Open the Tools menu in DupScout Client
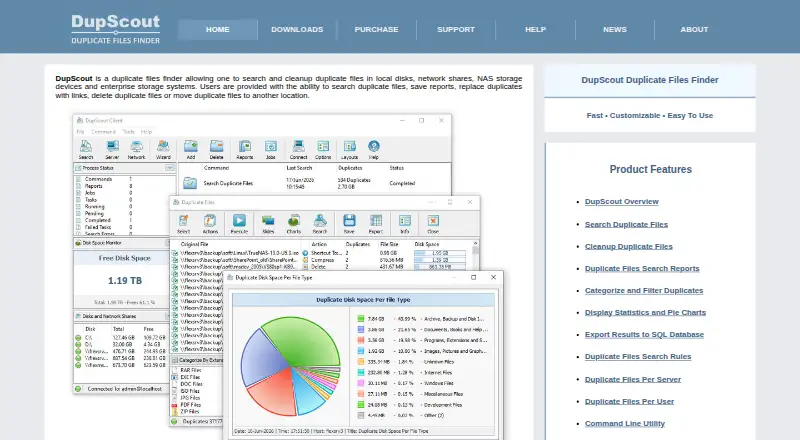The height and width of the screenshot is (440, 800). 129,132
